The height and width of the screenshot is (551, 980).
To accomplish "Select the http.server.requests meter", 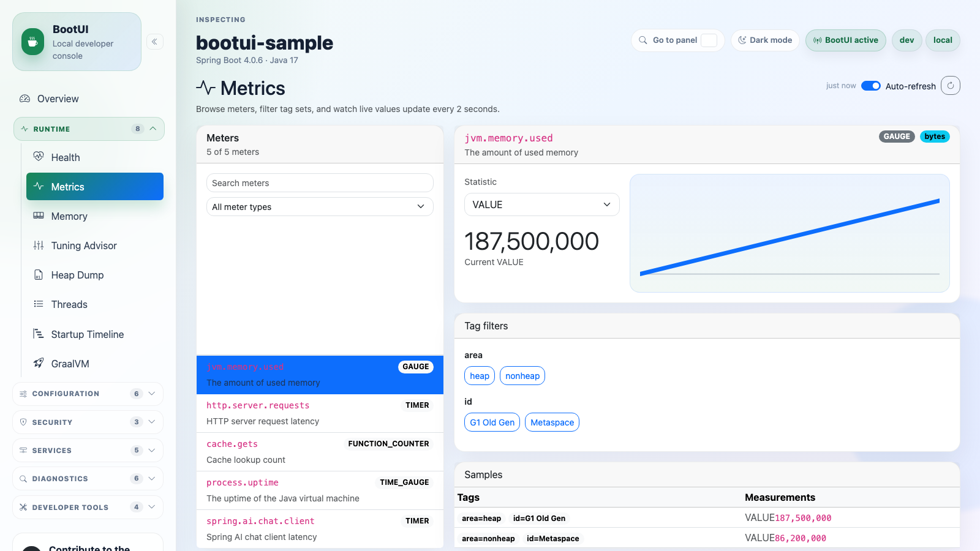I will [x=320, y=413].
